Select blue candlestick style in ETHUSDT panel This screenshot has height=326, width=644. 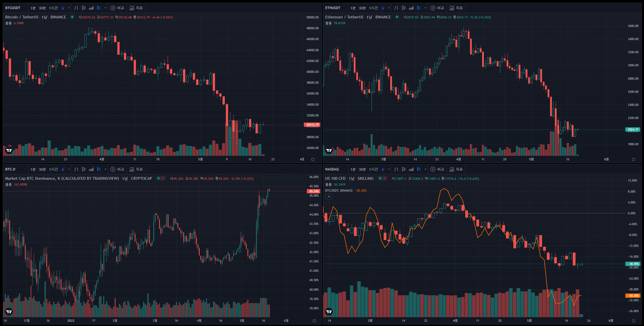click(419, 8)
